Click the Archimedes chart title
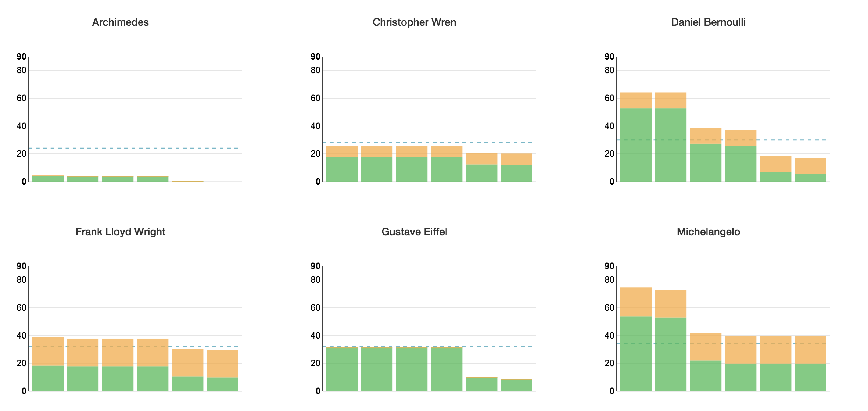Viewport: 868px width, 411px height. pyautogui.click(x=120, y=22)
